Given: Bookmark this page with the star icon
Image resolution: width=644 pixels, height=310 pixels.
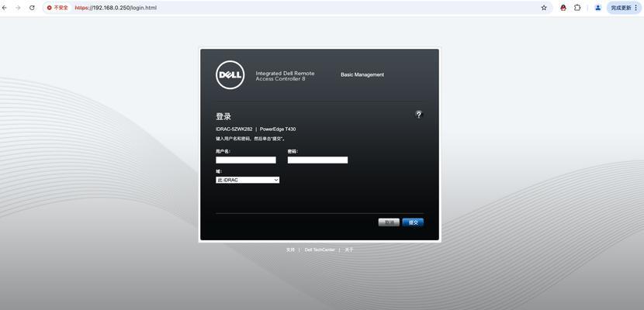Looking at the screenshot, I should click(x=544, y=8).
